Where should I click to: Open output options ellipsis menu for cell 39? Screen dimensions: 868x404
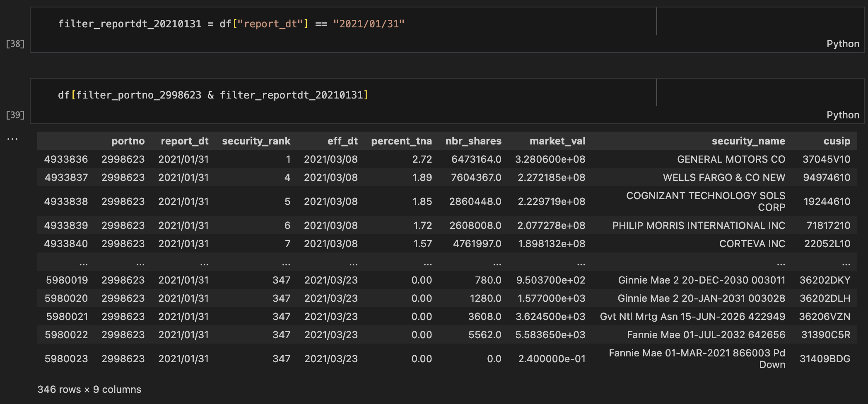pyautogui.click(x=12, y=139)
